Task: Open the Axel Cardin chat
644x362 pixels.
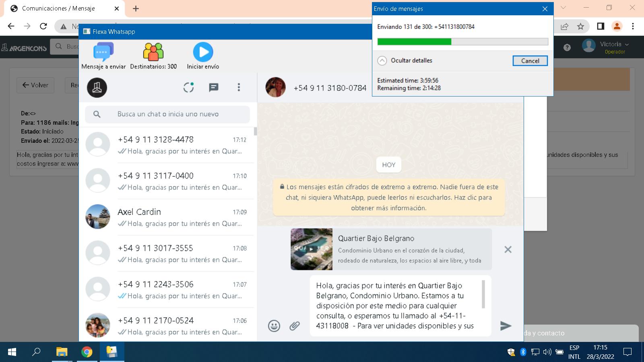Action: click(167, 217)
